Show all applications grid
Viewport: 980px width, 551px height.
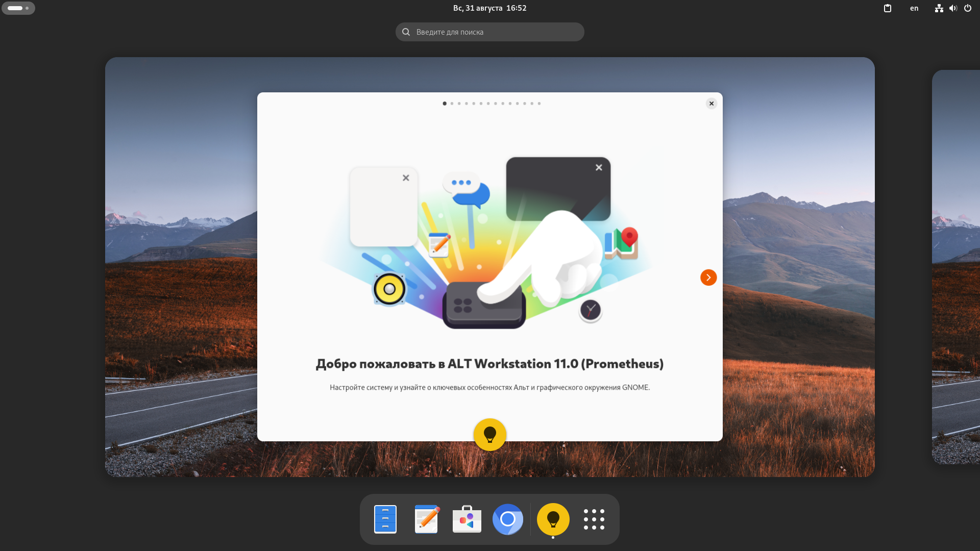(x=594, y=519)
